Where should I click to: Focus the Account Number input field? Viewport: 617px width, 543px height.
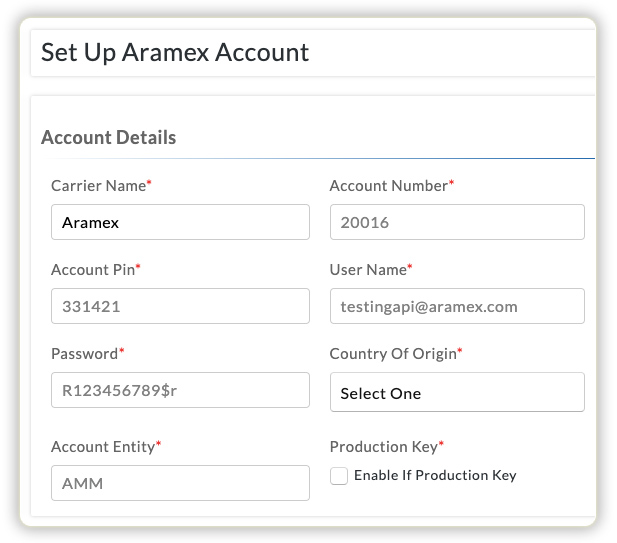tap(457, 222)
